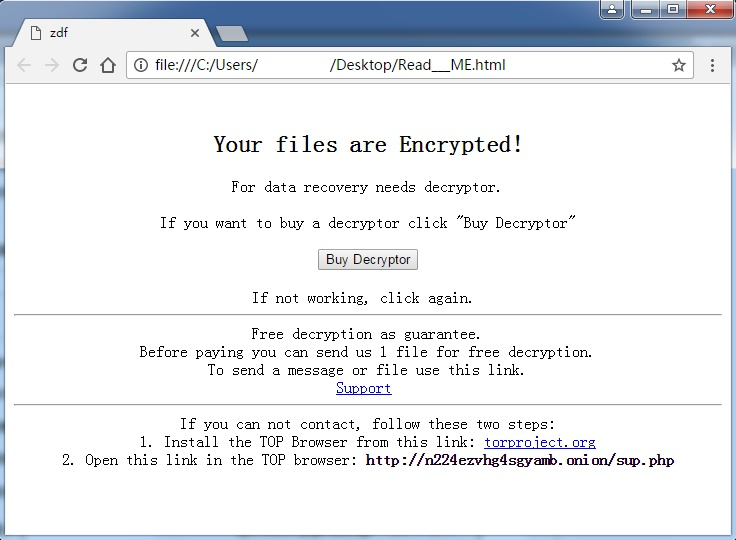Image resolution: width=736 pixels, height=540 pixels.
Task: Open the torproject.org link
Action: (x=540, y=442)
